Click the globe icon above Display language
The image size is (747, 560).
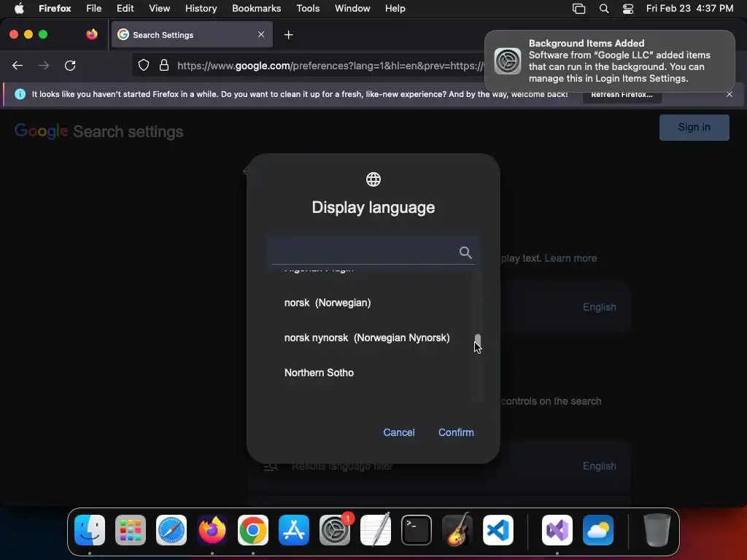point(373,179)
